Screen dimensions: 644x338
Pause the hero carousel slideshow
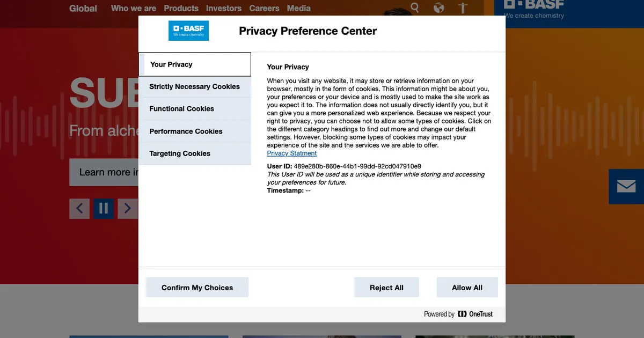tap(104, 208)
